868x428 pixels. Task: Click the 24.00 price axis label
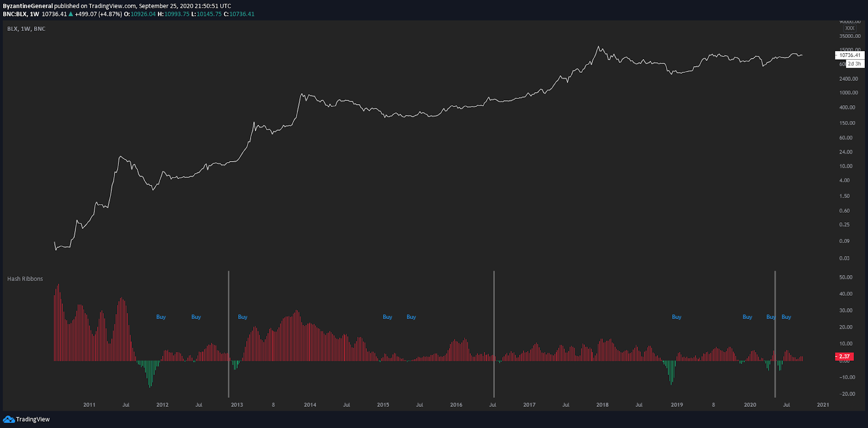tap(846, 152)
